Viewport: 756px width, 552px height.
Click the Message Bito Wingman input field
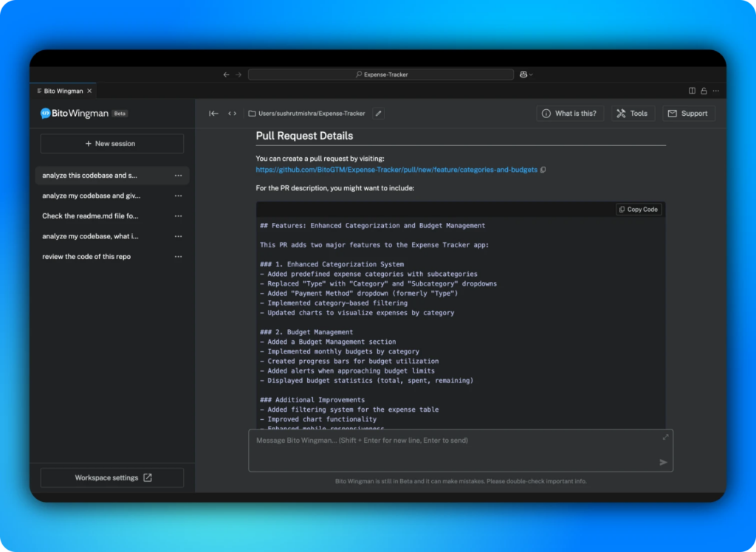pyautogui.click(x=450, y=449)
